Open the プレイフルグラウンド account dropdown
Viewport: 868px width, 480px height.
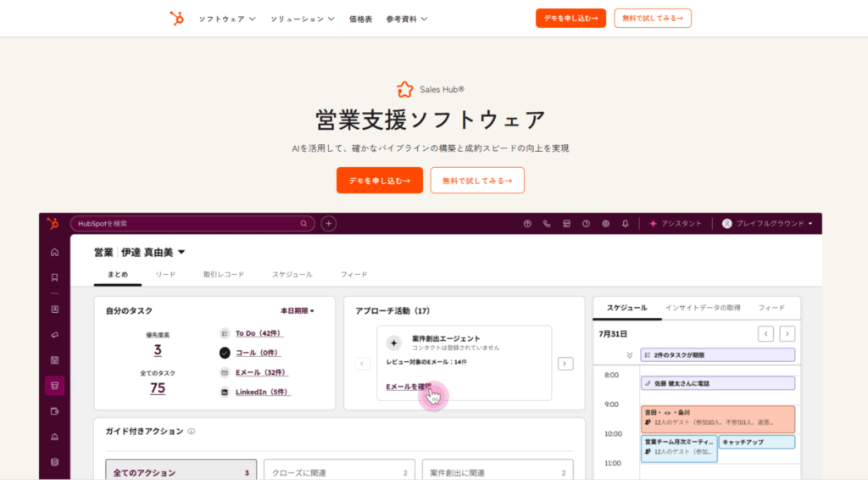(x=768, y=224)
